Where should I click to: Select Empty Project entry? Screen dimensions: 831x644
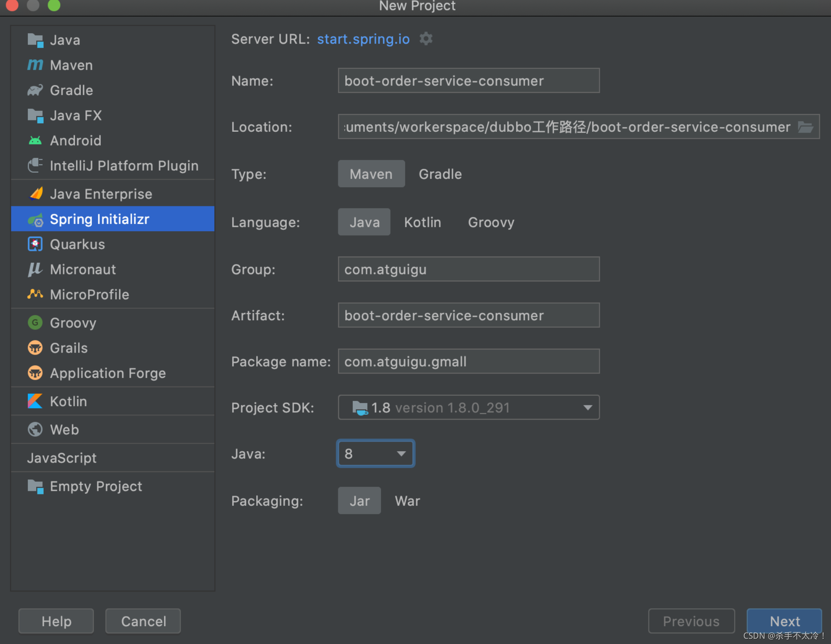(x=113, y=486)
